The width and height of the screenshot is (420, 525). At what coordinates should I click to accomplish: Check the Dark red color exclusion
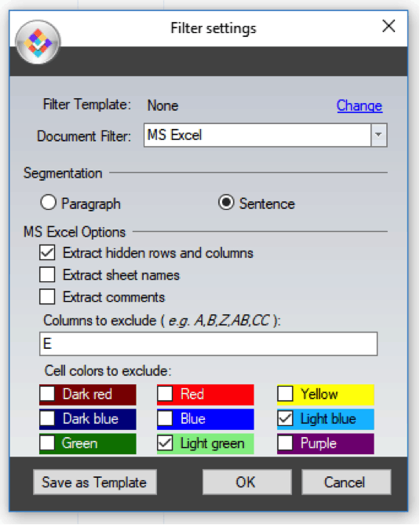click(x=47, y=394)
